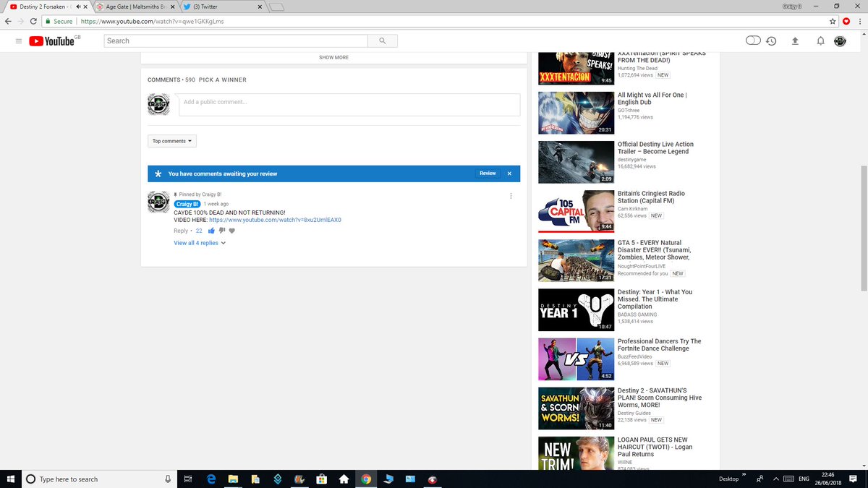Click the Review button in blue banner
868x488 pixels.
pyautogui.click(x=488, y=174)
